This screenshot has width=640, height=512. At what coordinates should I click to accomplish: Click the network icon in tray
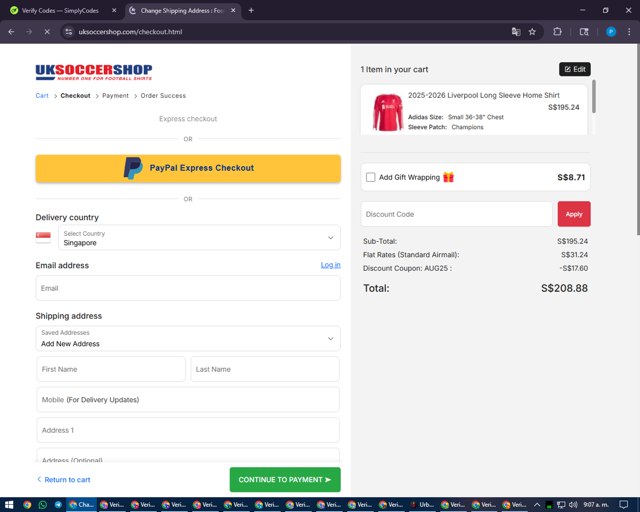561,505
